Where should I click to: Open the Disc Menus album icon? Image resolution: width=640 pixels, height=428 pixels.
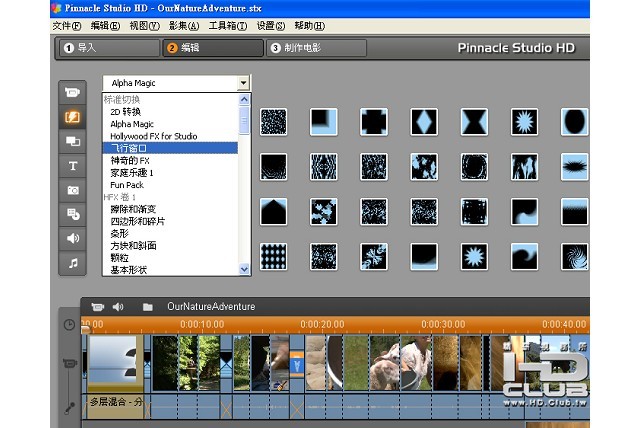(72, 214)
